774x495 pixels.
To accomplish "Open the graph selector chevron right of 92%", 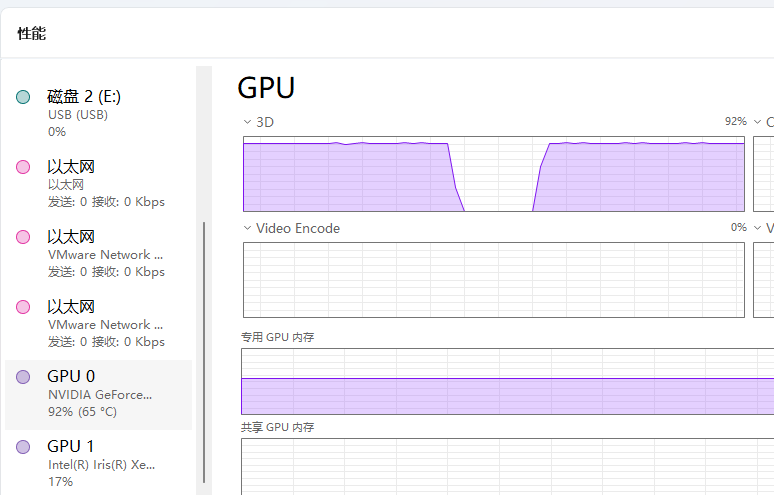I will pyautogui.click(x=758, y=122).
